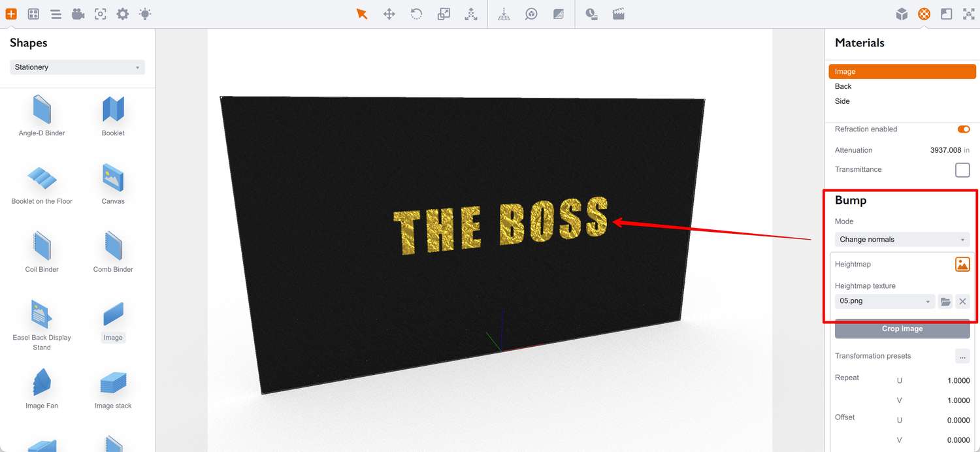Open Transformation presets ellipsis menu
This screenshot has height=452, width=980.
point(962,356)
